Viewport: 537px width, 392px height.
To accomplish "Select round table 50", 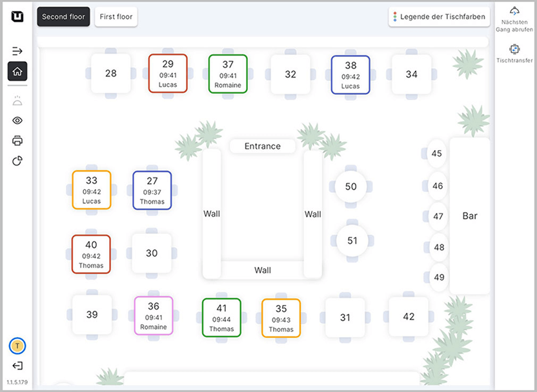I will tap(350, 187).
